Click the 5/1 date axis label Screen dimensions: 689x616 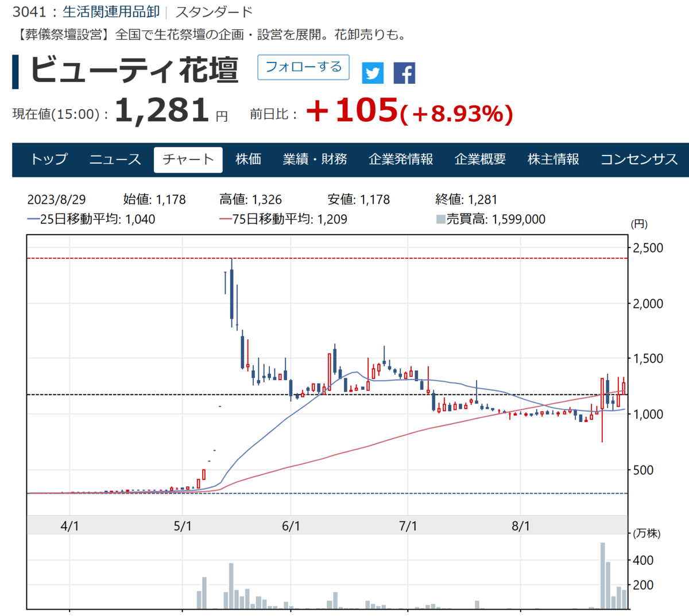coord(183,526)
